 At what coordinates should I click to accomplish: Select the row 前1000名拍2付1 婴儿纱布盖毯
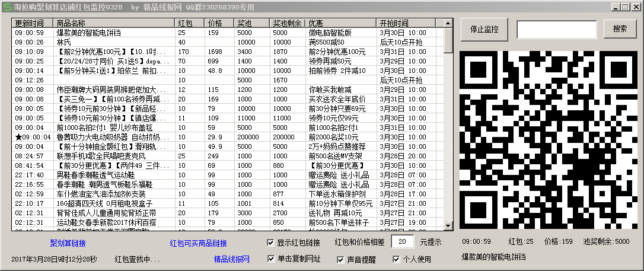click(x=228, y=127)
